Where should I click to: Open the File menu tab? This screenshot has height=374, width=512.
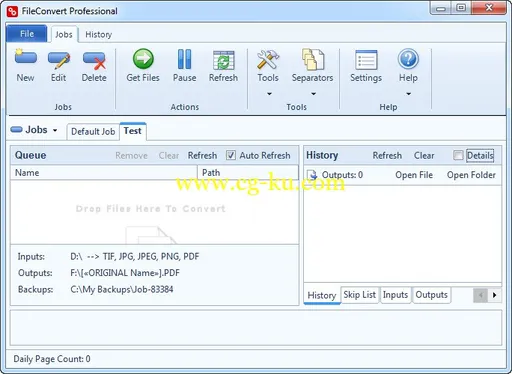coord(27,34)
